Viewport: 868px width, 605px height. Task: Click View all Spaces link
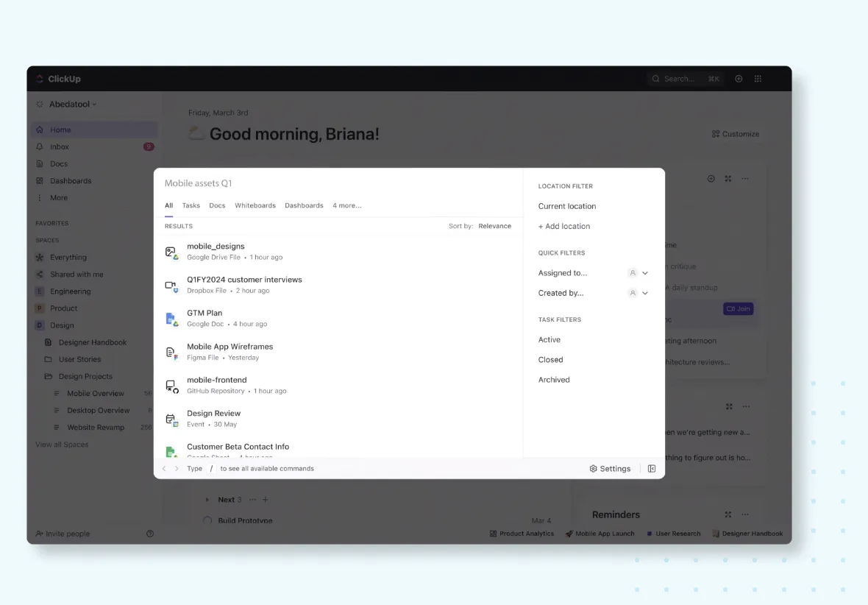click(x=62, y=445)
